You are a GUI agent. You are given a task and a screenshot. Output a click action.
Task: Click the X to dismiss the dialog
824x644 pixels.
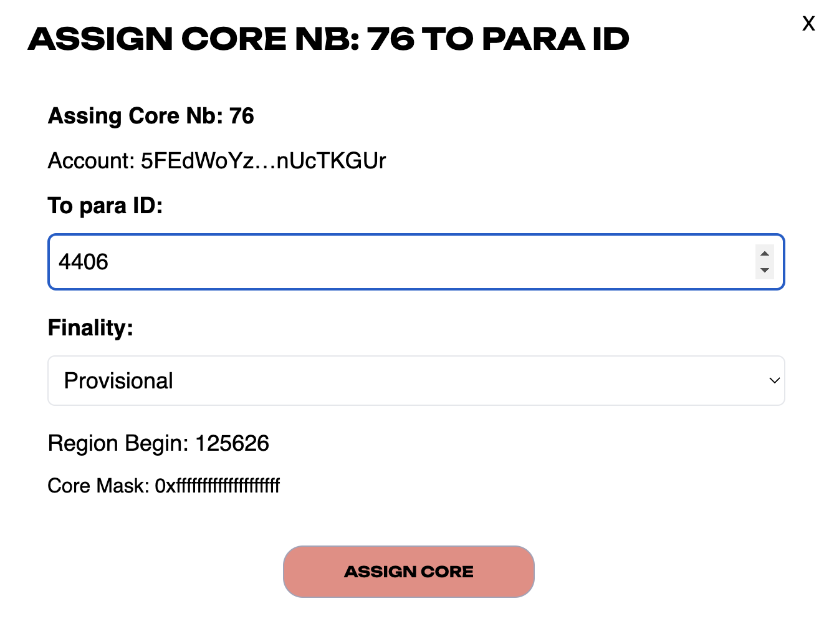pos(808,23)
